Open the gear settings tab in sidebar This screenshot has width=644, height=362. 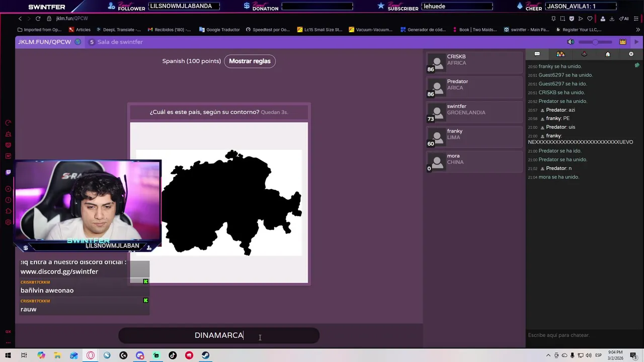click(631, 54)
